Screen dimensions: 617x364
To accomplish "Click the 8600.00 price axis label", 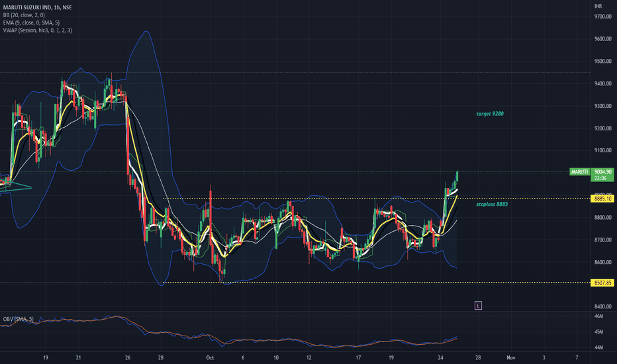I will pos(603,262).
